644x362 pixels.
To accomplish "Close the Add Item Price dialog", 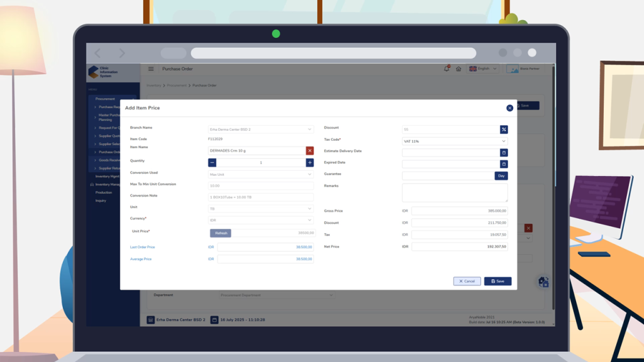I will click(509, 108).
